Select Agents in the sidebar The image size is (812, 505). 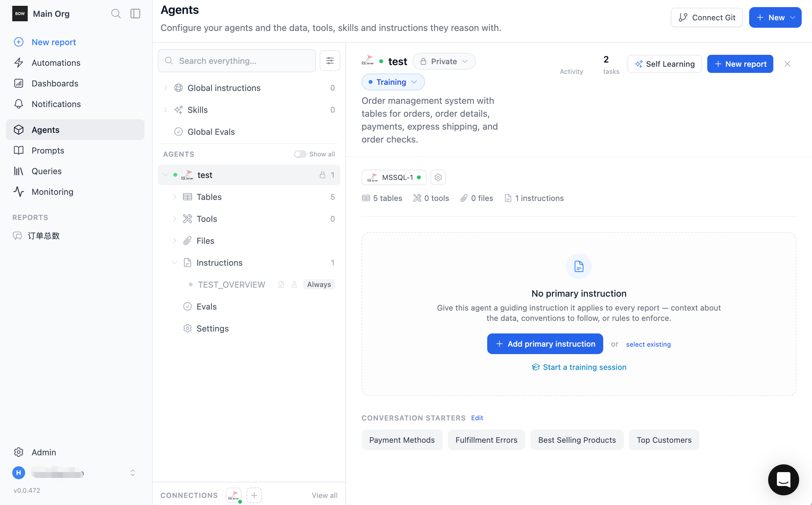click(75, 130)
